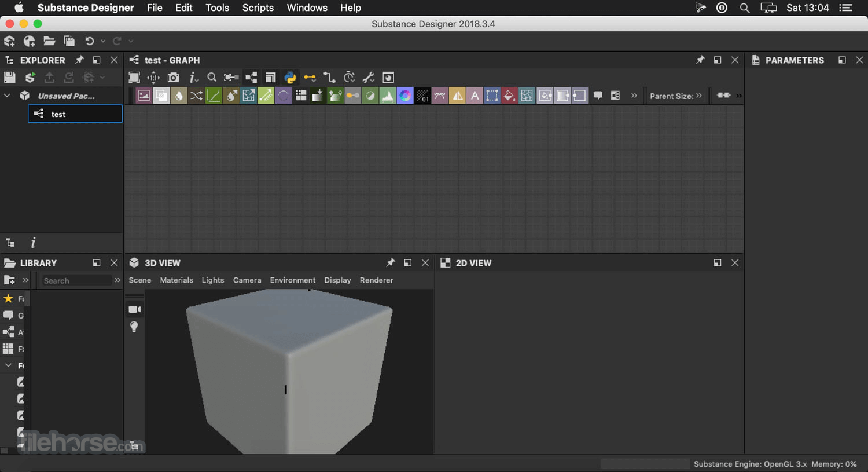The width and height of the screenshot is (868, 472).
Task: Add a Channel Shuffle node
Action: (x=196, y=96)
